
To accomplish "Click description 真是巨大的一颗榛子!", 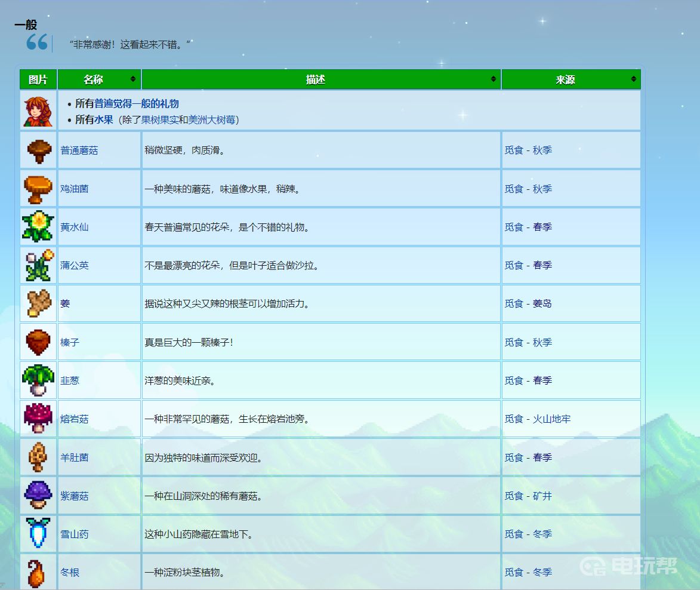I will pyautogui.click(x=189, y=343).
